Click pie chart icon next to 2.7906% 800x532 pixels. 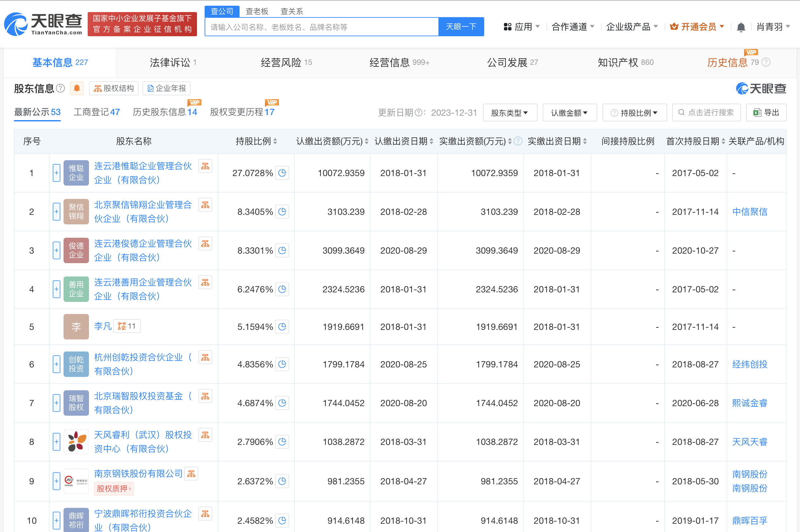pyautogui.click(x=282, y=442)
